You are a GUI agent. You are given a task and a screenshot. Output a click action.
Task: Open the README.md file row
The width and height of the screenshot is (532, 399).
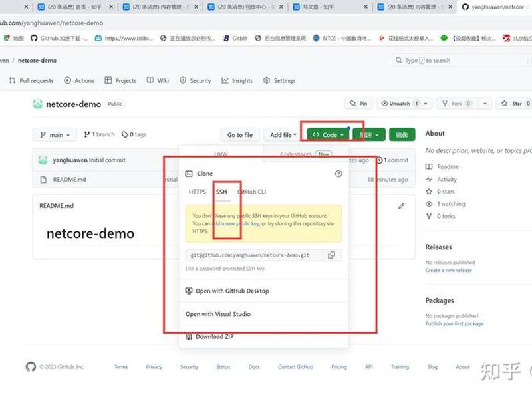[x=70, y=179]
